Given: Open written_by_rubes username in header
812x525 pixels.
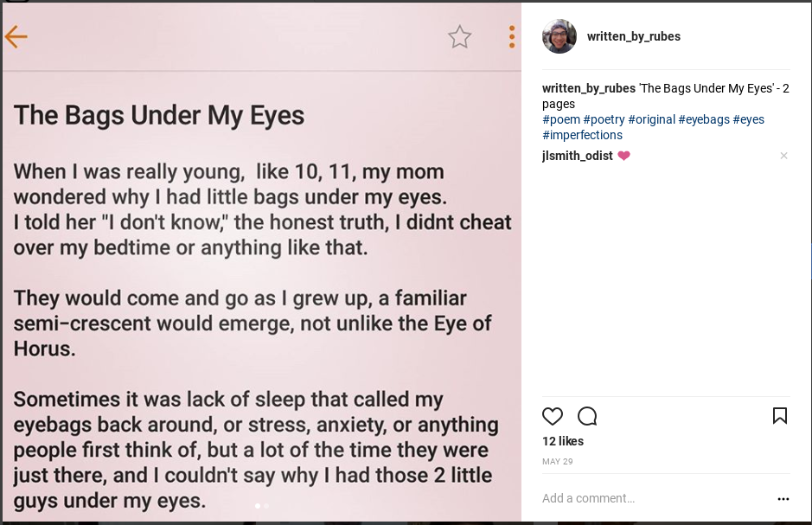Looking at the screenshot, I should (x=633, y=36).
